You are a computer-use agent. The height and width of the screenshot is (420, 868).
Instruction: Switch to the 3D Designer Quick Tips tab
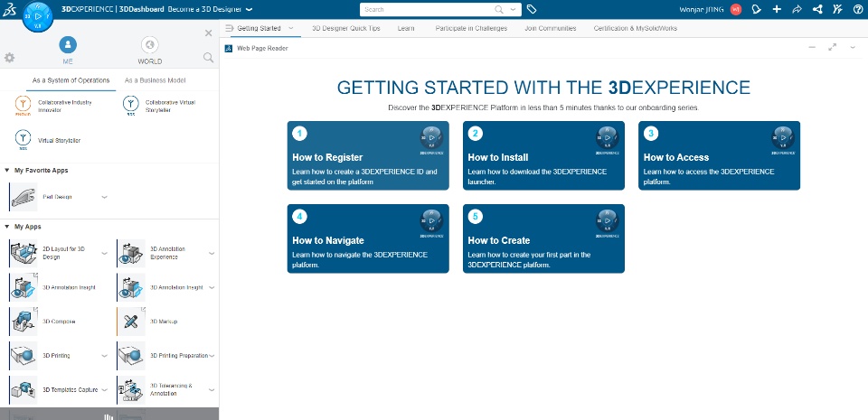coord(346,28)
